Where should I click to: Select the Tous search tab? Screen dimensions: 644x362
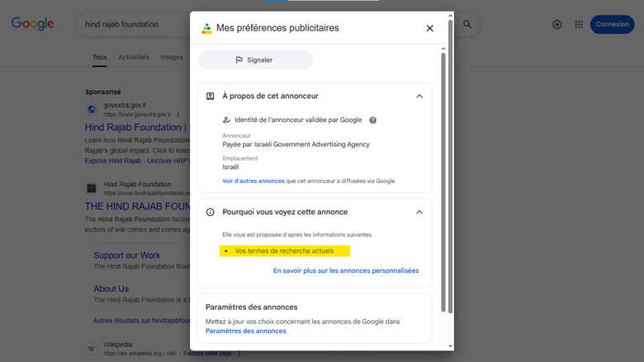[x=99, y=58]
